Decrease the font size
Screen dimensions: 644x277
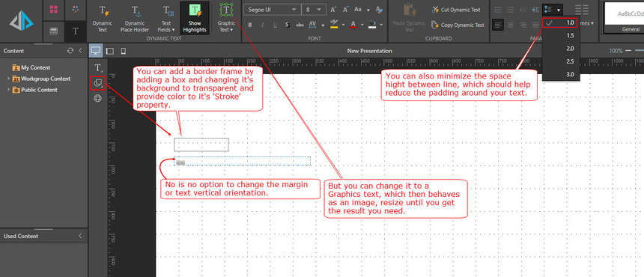click(346, 10)
